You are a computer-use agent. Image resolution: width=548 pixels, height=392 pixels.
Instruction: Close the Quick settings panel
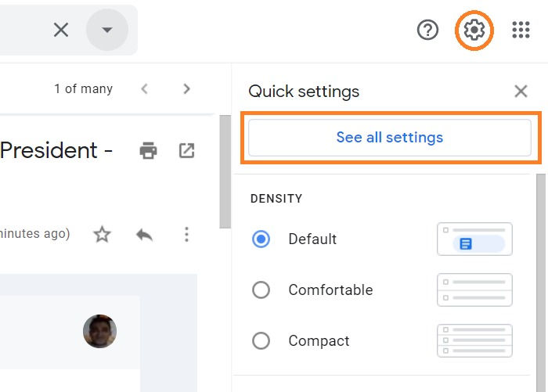521,92
